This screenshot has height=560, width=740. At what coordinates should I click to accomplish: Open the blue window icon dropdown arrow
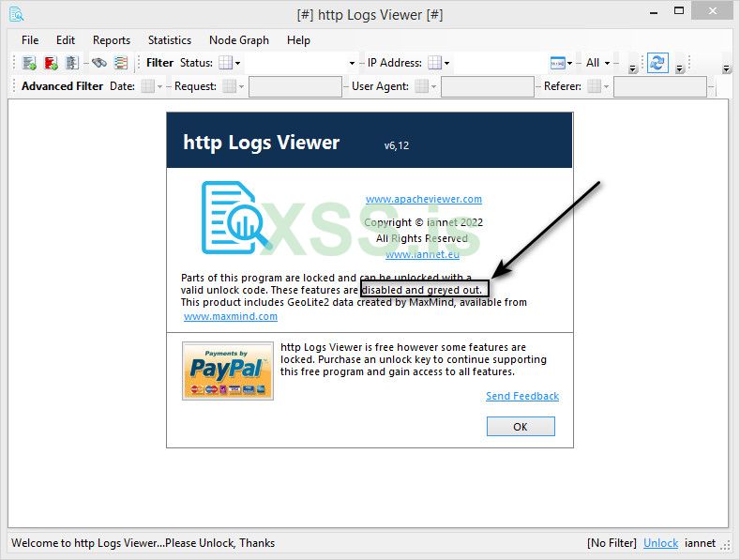569,63
